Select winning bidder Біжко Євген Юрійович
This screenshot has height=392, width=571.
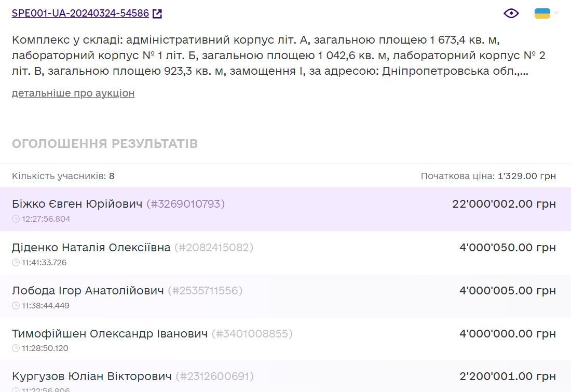coord(77,204)
